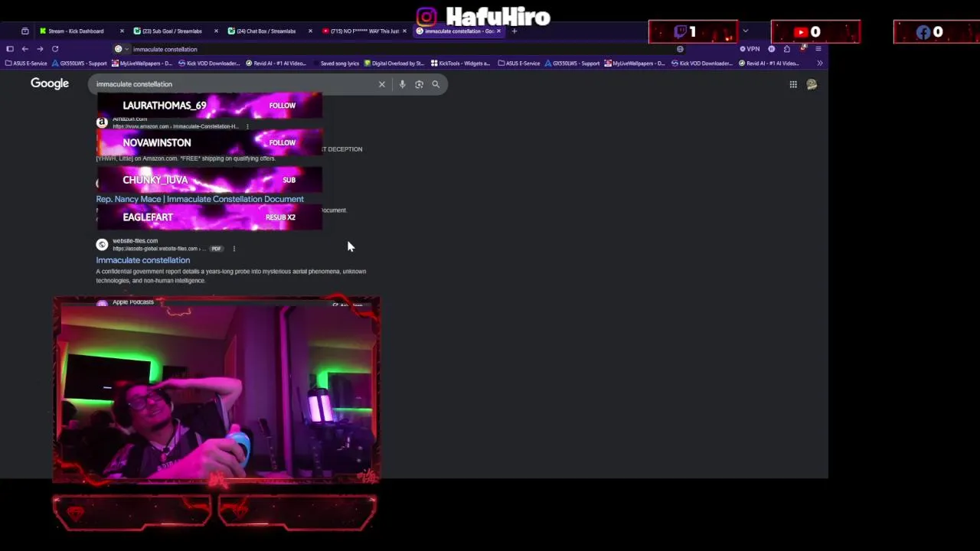Open a new browser tab

[514, 31]
